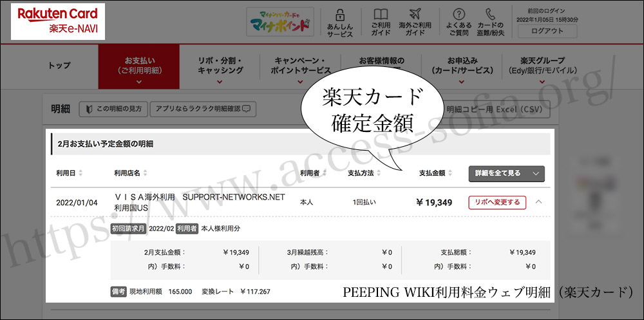Screen dimensions: 644x320
Task: Select date 2022/01/04 cell
Action: pos(77,203)
